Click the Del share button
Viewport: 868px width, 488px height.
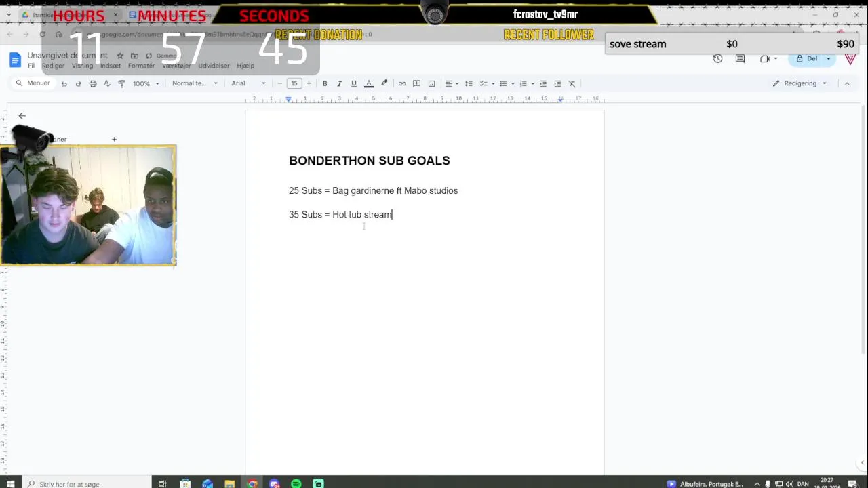(807, 59)
